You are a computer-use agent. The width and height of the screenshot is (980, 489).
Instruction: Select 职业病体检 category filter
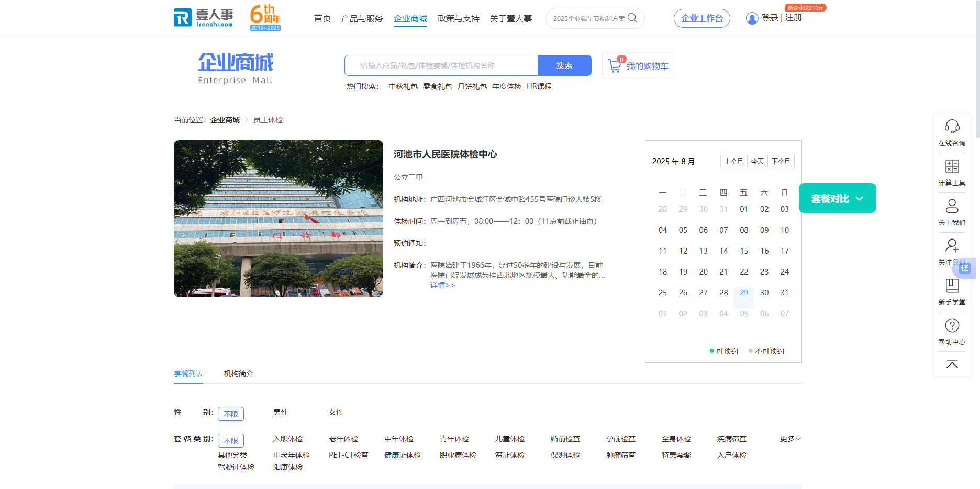[458, 455]
